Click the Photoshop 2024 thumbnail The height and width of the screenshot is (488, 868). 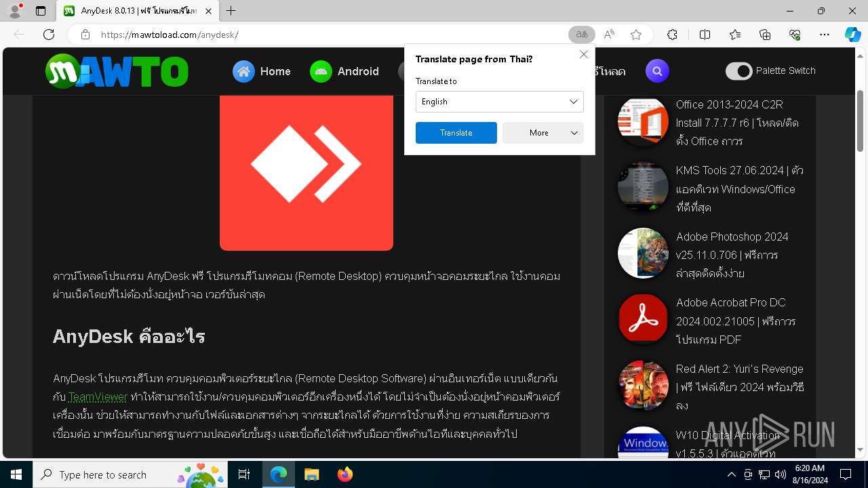[x=643, y=253]
